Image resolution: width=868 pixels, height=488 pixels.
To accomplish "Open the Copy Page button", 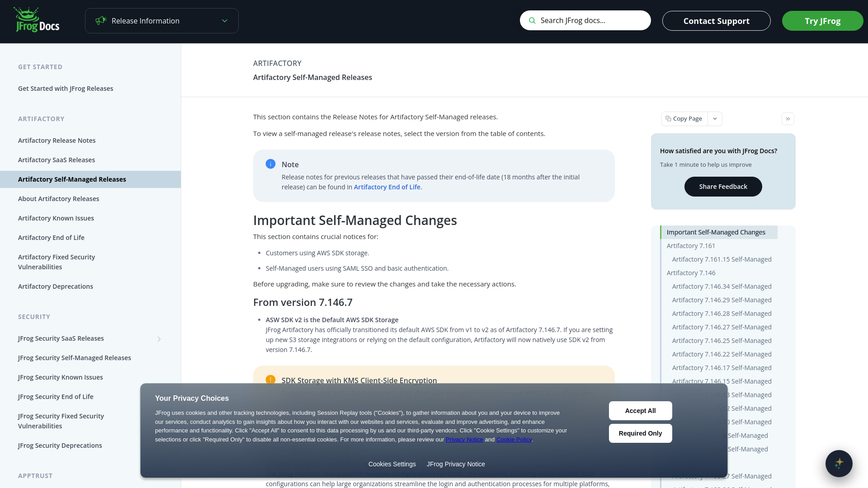I will pyautogui.click(x=684, y=119).
